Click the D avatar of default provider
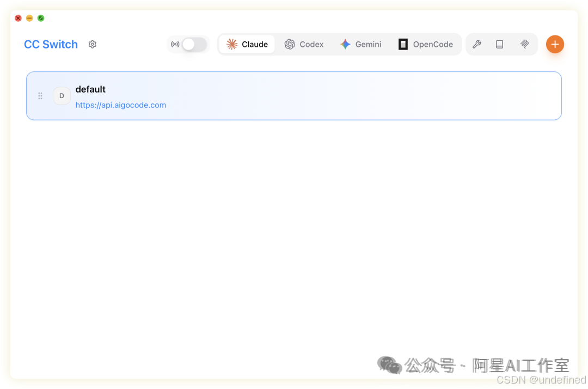This screenshot has height=389, width=588. (62, 96)
